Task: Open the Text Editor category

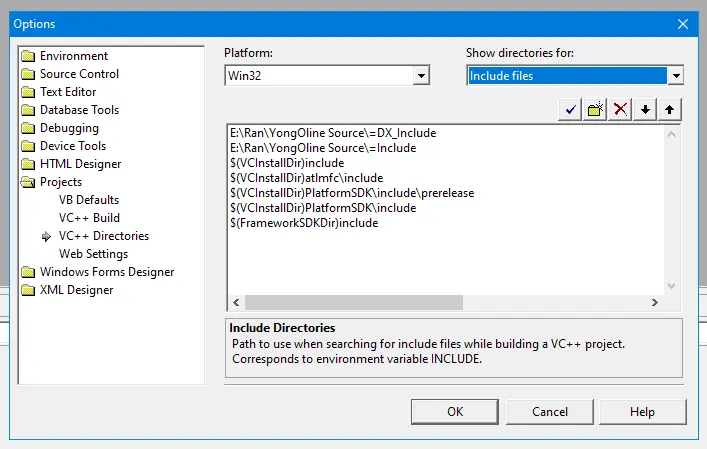Action: click(68, 92)
